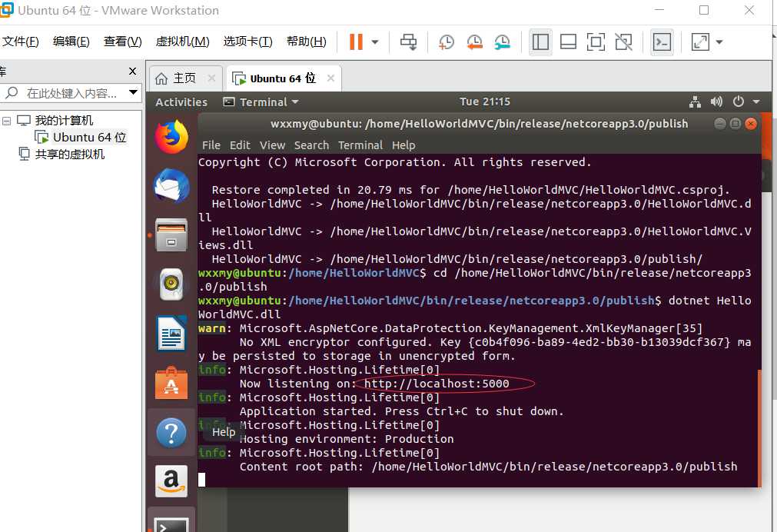The image size is (777, 532).
Task: Click the Terminal icon in the dock
Action: click(171, 524)
